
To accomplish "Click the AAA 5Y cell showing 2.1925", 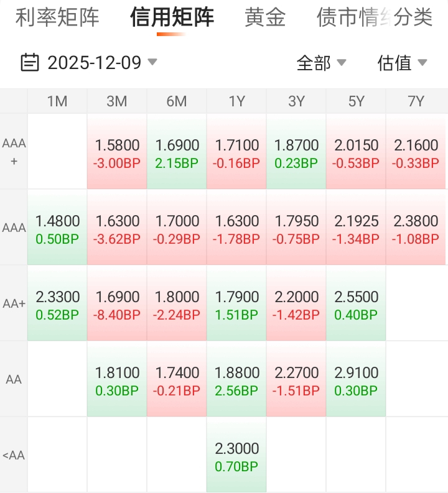I will point(356,229).
